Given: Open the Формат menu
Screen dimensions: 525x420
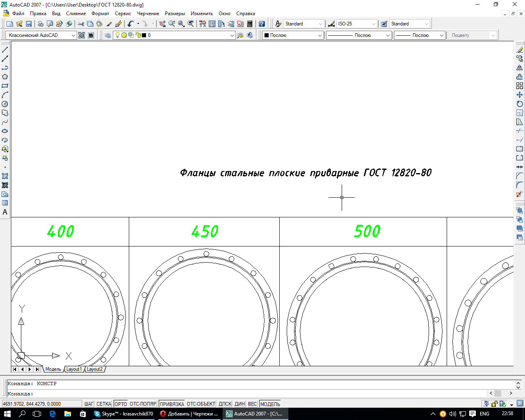Looking at the screenshot, I should click(100, 14).
